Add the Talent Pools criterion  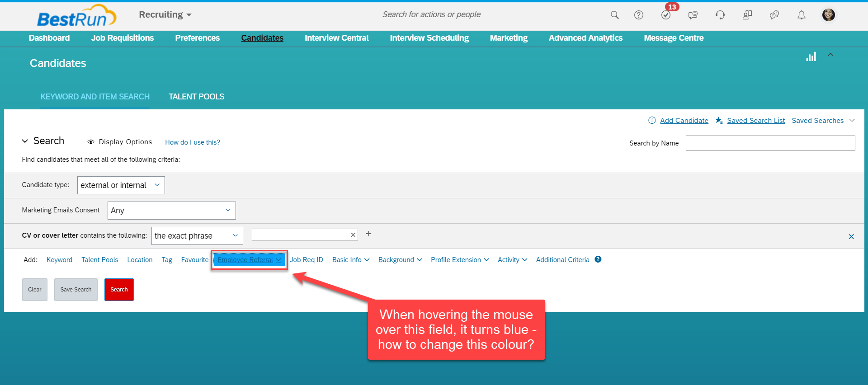pyautogui.click(x=100, y=260)
